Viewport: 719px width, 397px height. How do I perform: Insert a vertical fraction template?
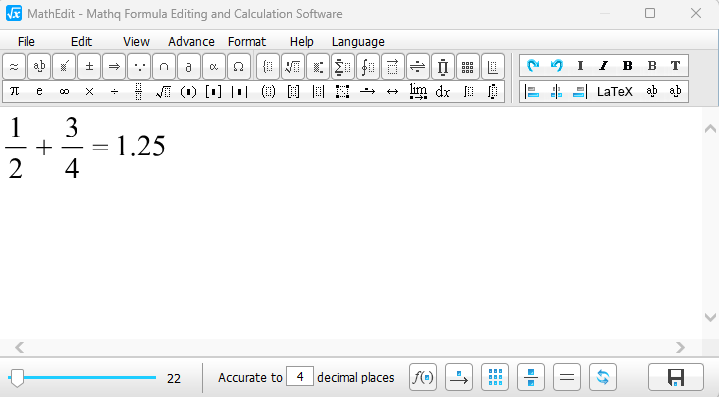138,92
